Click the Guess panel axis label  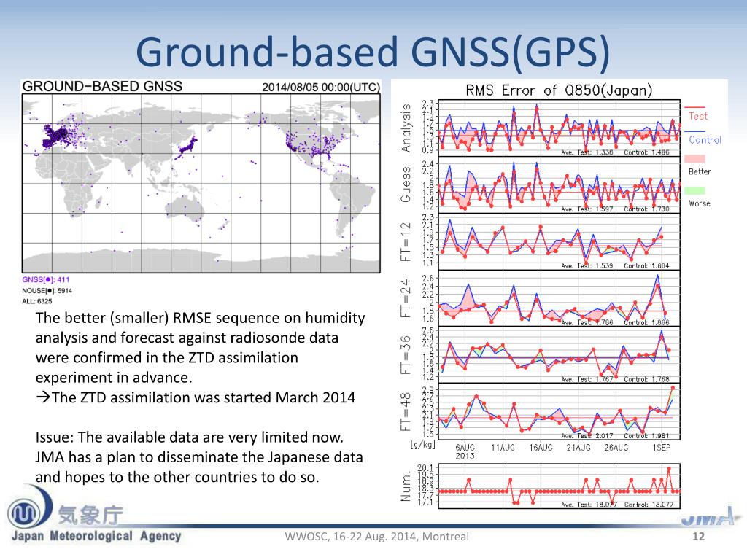(x=406, y=184)
